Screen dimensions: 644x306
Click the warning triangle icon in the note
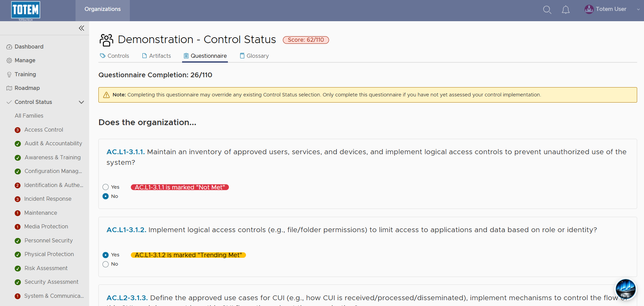106,95
